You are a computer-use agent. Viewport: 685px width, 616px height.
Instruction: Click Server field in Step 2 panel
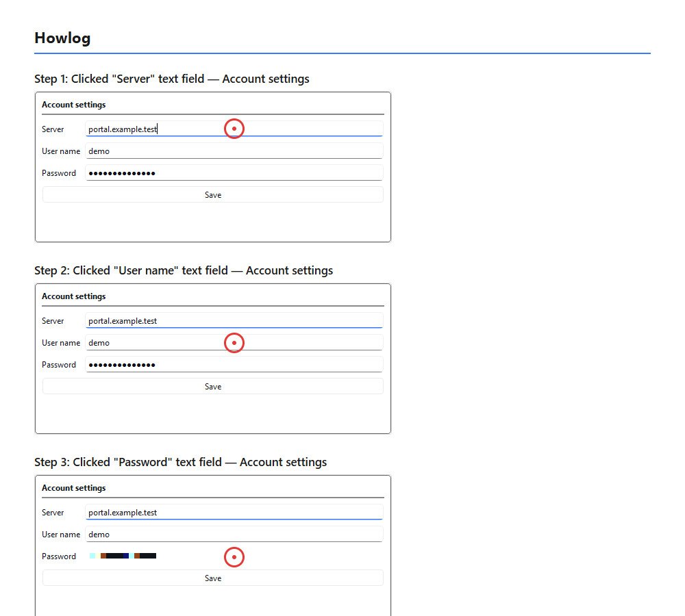tap(234, 320)
